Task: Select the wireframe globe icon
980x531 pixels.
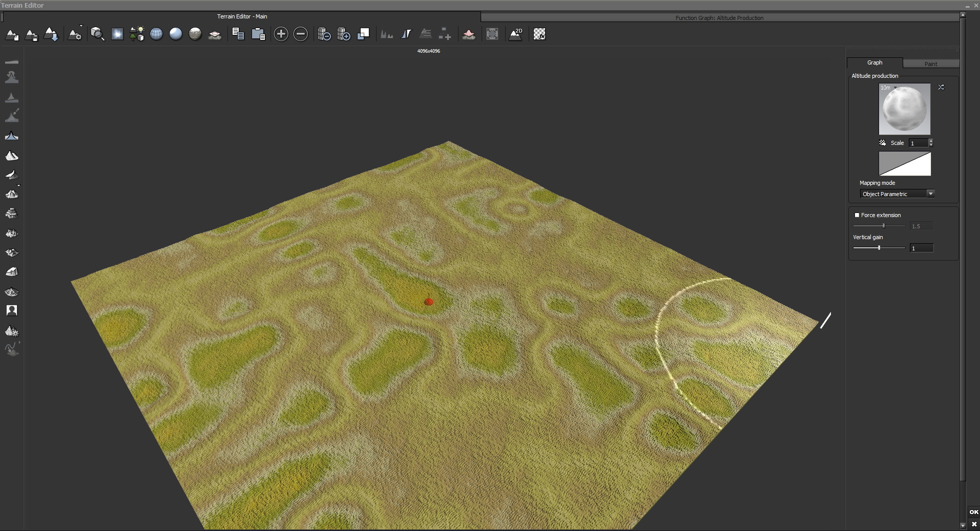Action: (x=156, y=34)
